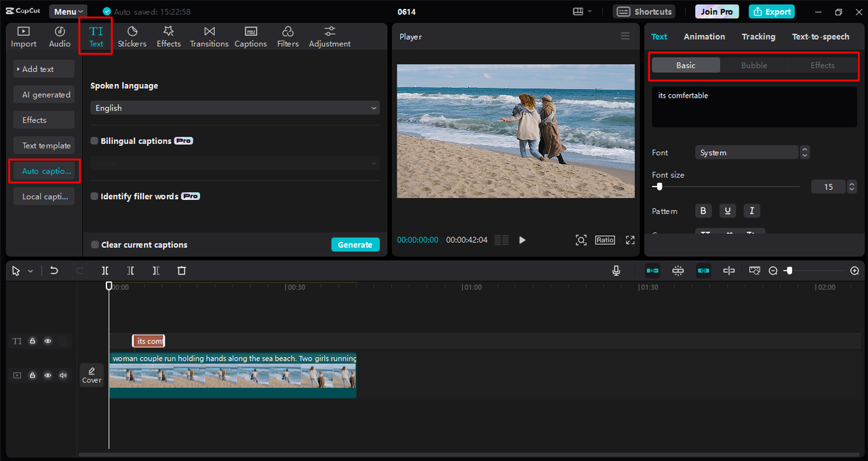868x461 pixels.
Task: Open the Adjustment panel
Action: click(x=330, y=37)
